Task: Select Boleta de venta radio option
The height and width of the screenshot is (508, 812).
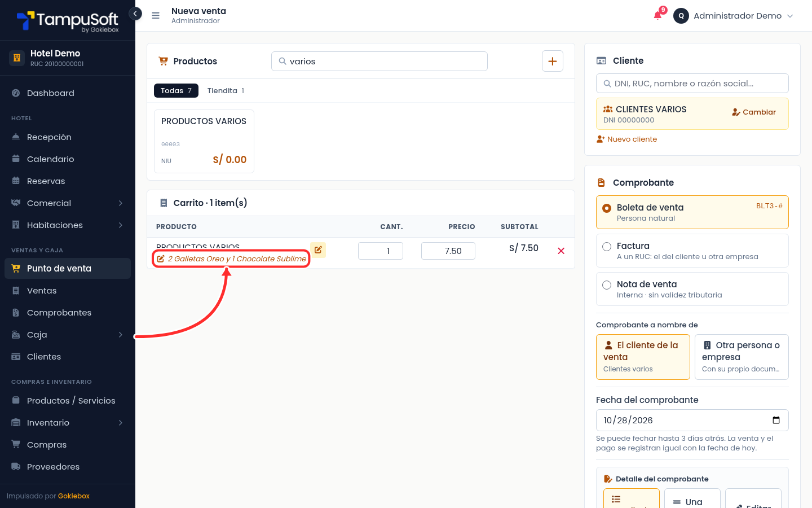Action: coord(692,212)
